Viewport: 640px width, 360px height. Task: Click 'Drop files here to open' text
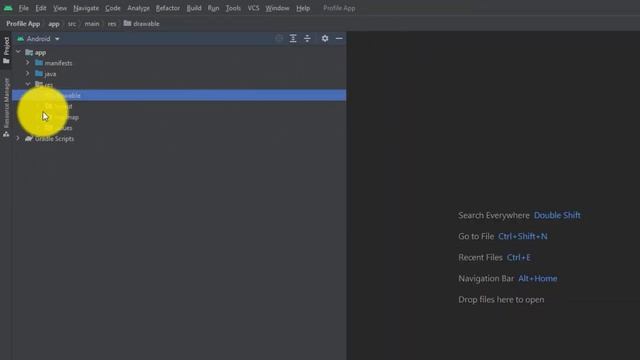501,300
